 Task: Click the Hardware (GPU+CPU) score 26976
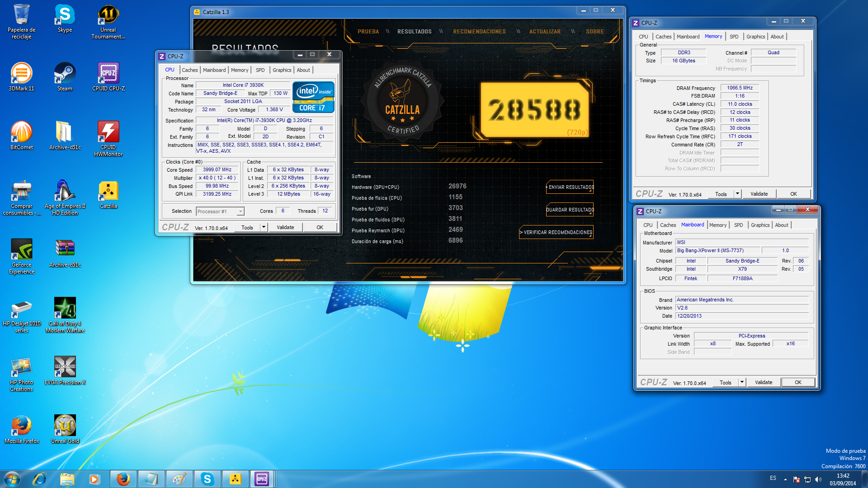click(457, 186)
